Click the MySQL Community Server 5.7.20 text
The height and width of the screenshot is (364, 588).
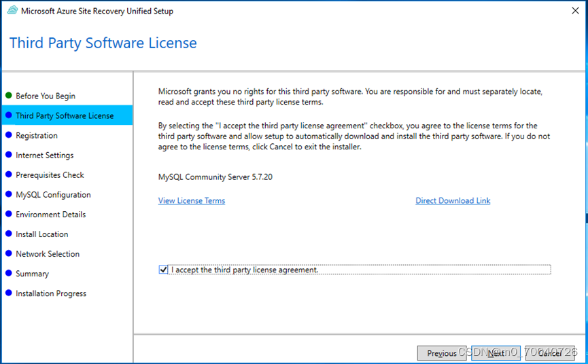tap(215, 177)
